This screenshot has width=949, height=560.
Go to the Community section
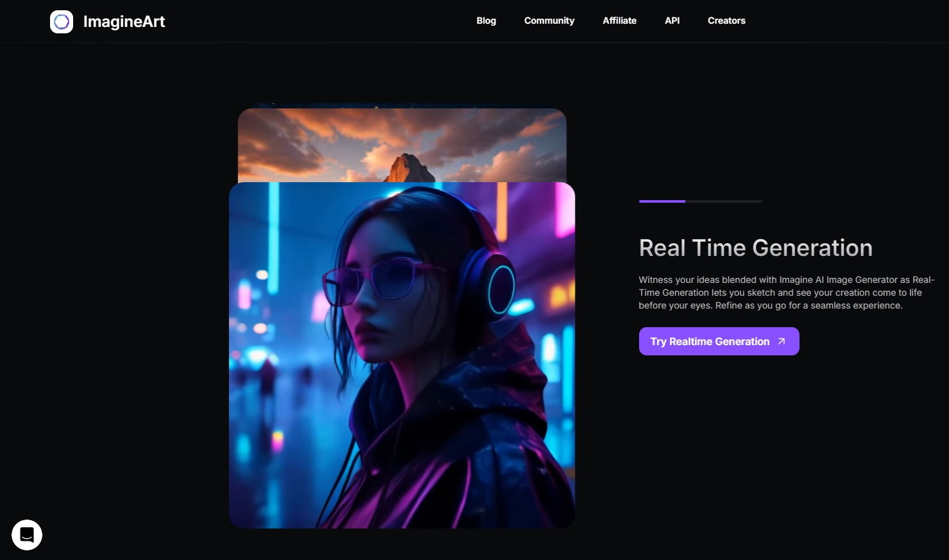549,21
